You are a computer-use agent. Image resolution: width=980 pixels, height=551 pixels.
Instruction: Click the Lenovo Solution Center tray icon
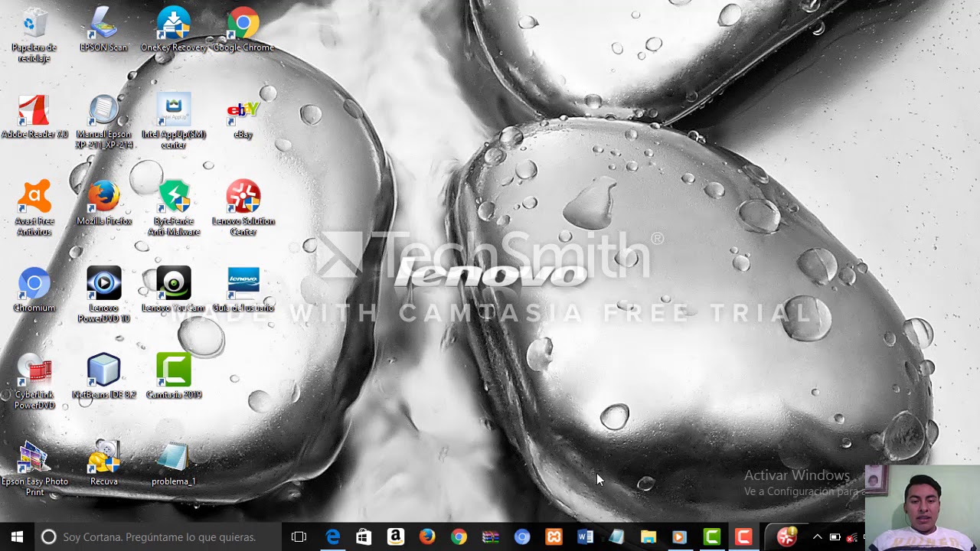tap(787, 536)
